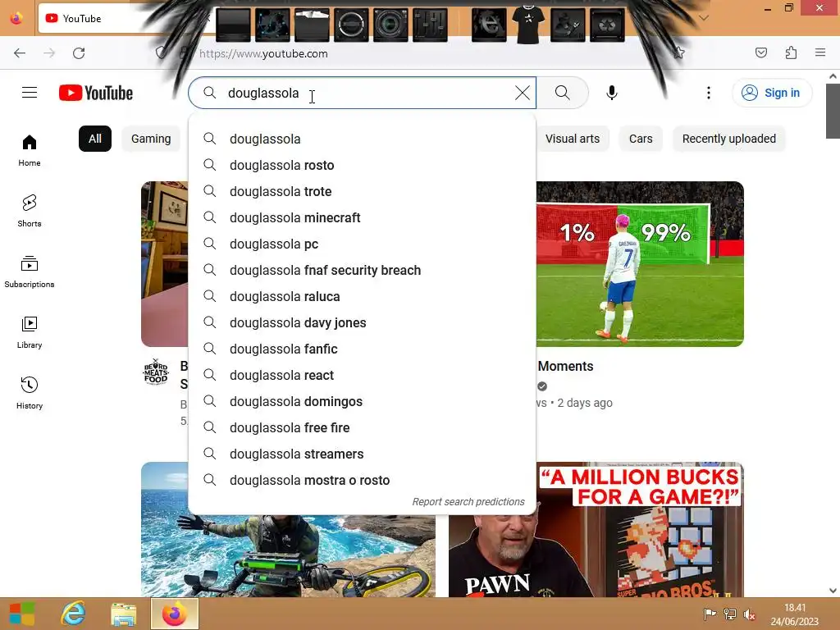Open the recycle bin dock icon
Screen dimensions: 840x630
coord(607,25)
